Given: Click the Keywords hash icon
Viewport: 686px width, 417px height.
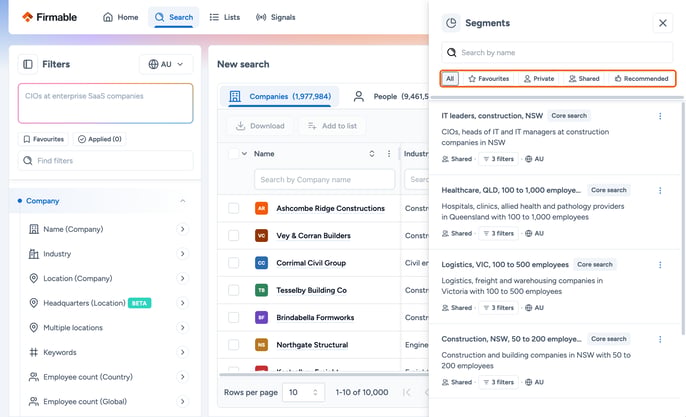Looking at the screenshot, I should [x=34, y=352].
